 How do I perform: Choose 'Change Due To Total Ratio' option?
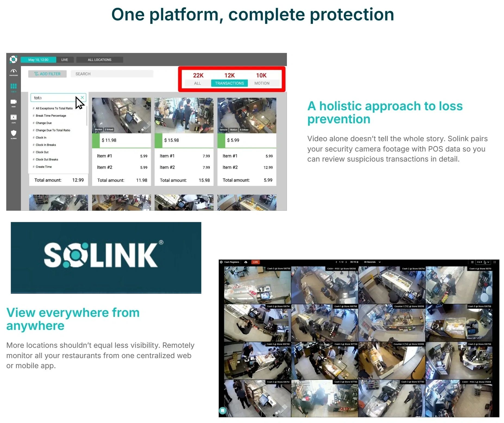(x=53, y=130)
